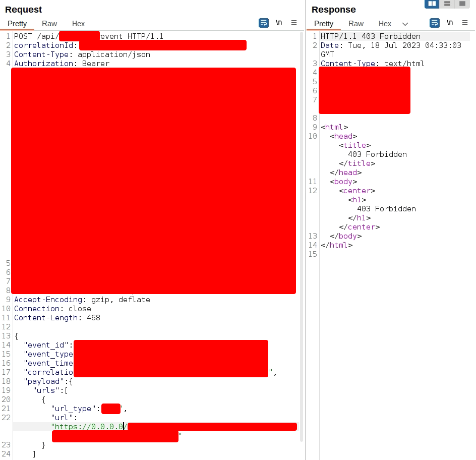The image size is (476, 460).
Task: Toggle word wrap in Request panel
Action: [263, 23]
